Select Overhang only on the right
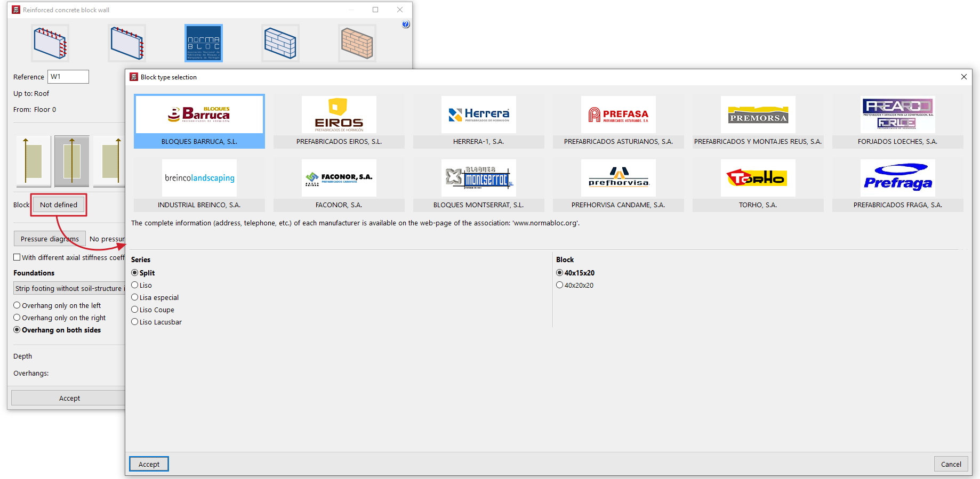 (17, 318)
